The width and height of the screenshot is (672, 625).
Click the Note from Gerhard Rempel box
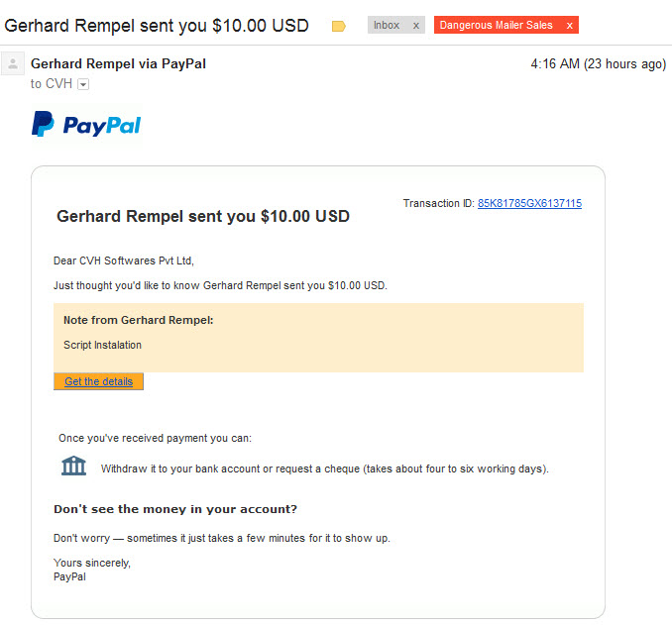click(x=318, y=338)
